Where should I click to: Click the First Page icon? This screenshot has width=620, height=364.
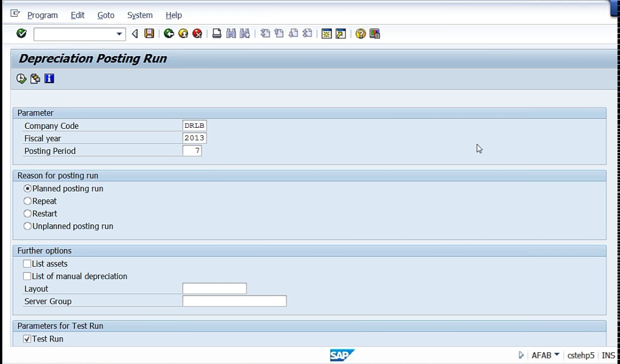coord(265,34)
